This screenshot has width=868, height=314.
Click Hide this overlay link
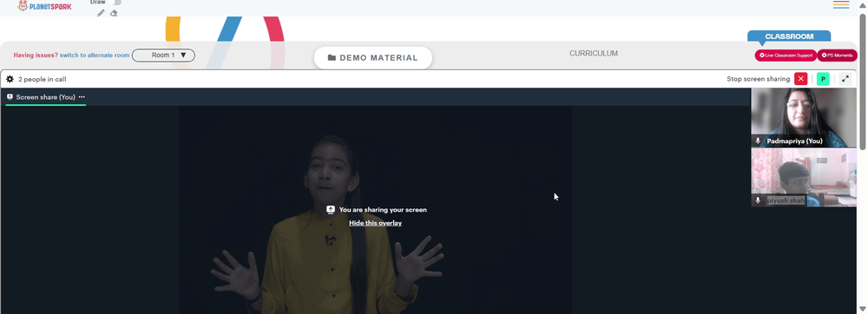pos(375,223)
